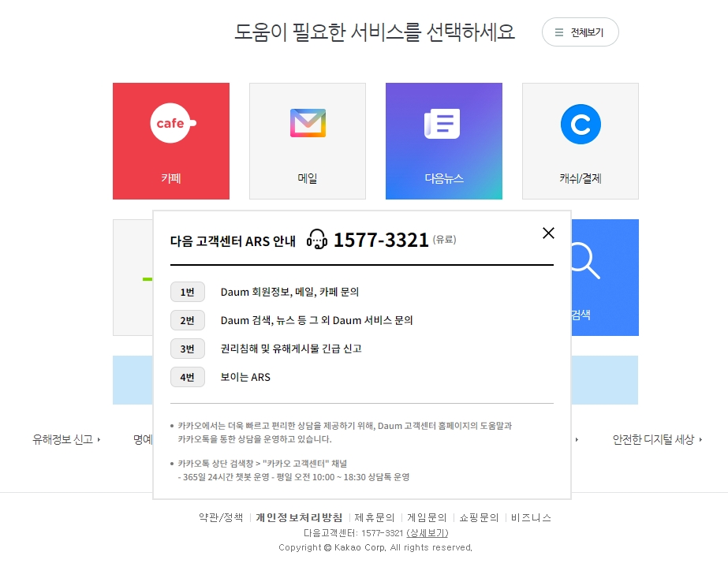Viewport: 728px width, 567px height.
Task: Open the 제휴문의 footer link
Action: tap(374, 517)
